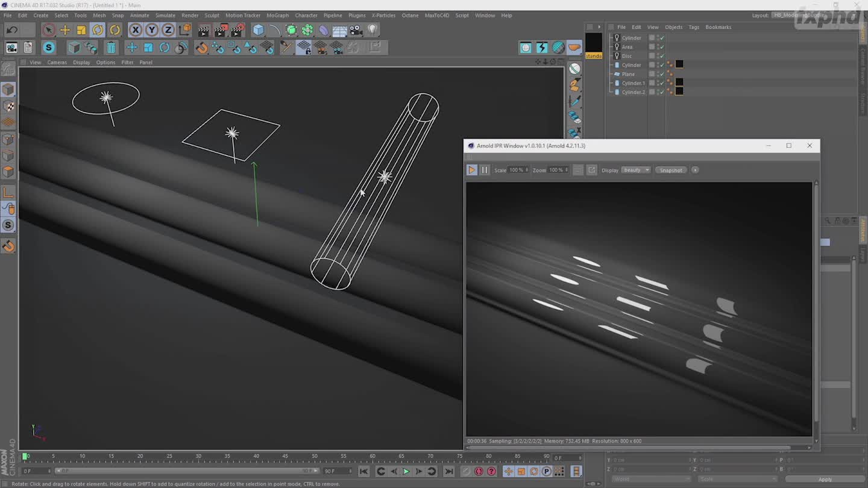Activate the Scale tool in top toolbar
The width and height of the screenshot is (868, 488).
click(x=81, y=30)
